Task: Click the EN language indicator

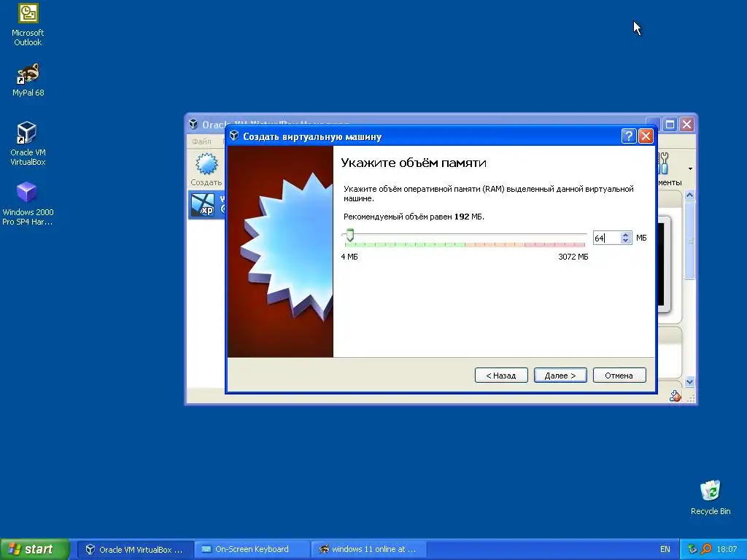Action: pos(665,549)
